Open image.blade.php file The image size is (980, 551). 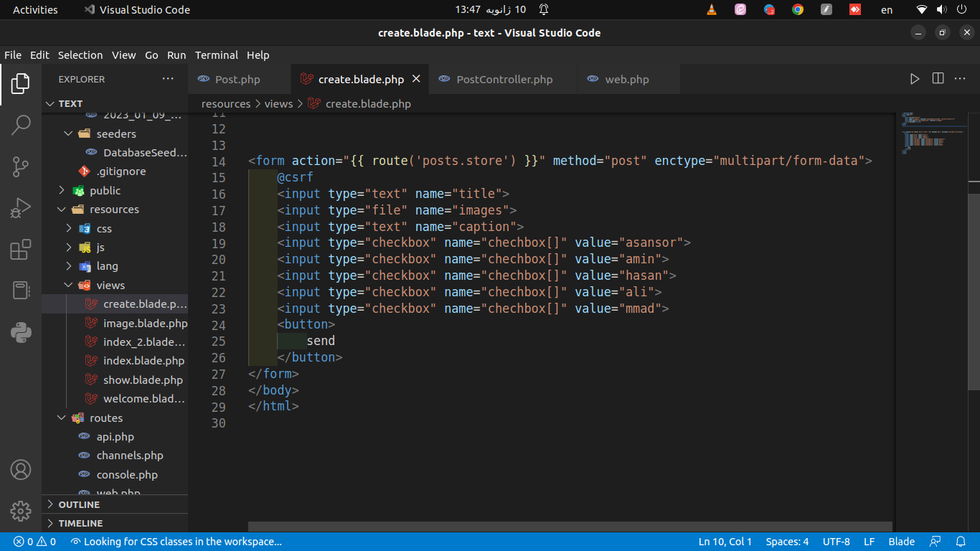coord(115,323)
